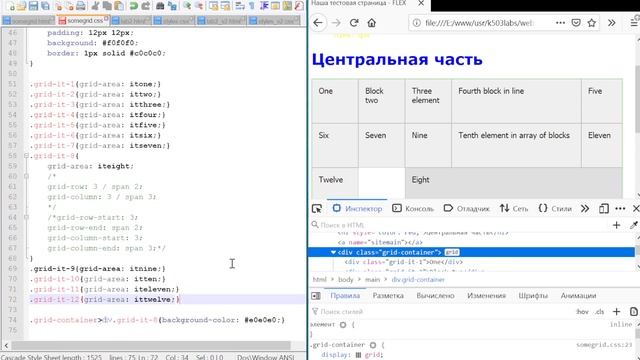Viewport: 640px width, 360px height.
Task: Go back with the Firefox back arrow
Action: click(318, 23)
